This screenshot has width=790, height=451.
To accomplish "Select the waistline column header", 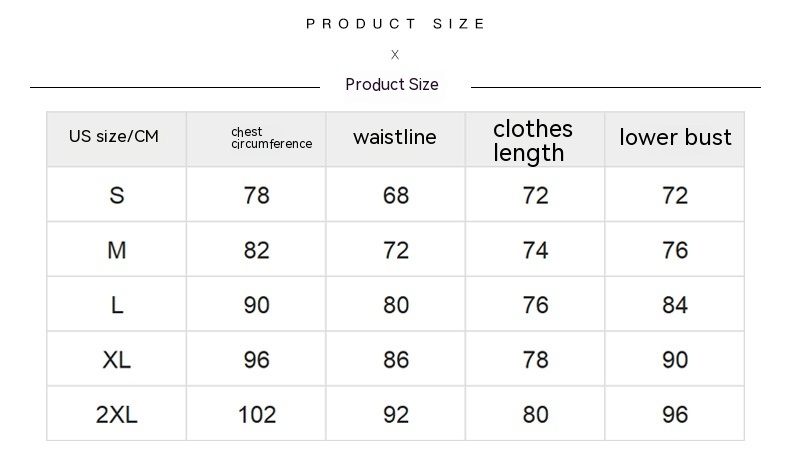I will click(395, 138).
